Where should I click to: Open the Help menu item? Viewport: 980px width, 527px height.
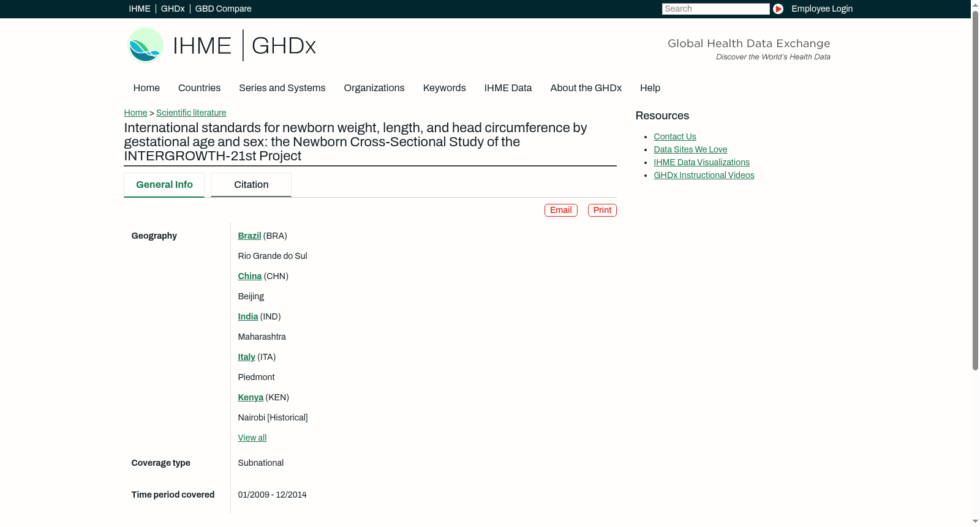click(650, 88)
